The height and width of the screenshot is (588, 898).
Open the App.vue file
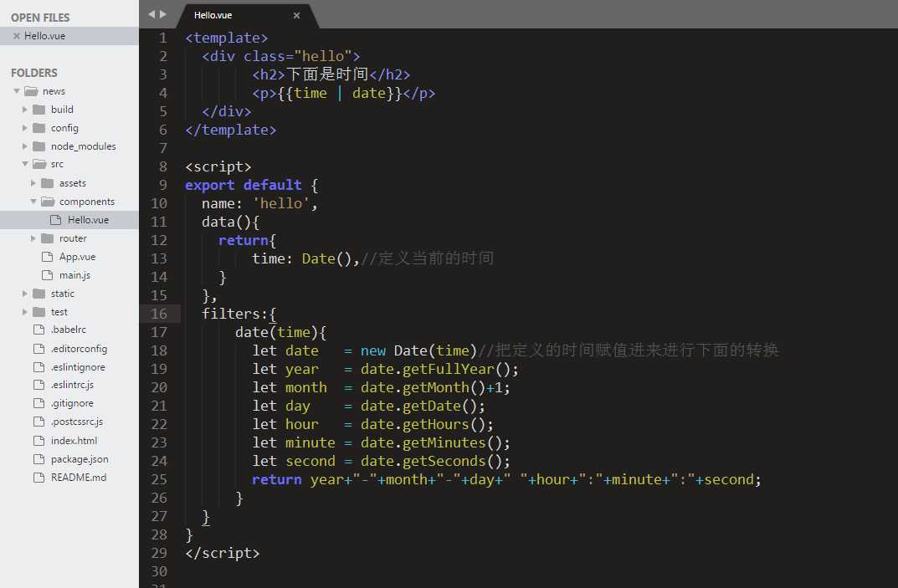(77, 257)
